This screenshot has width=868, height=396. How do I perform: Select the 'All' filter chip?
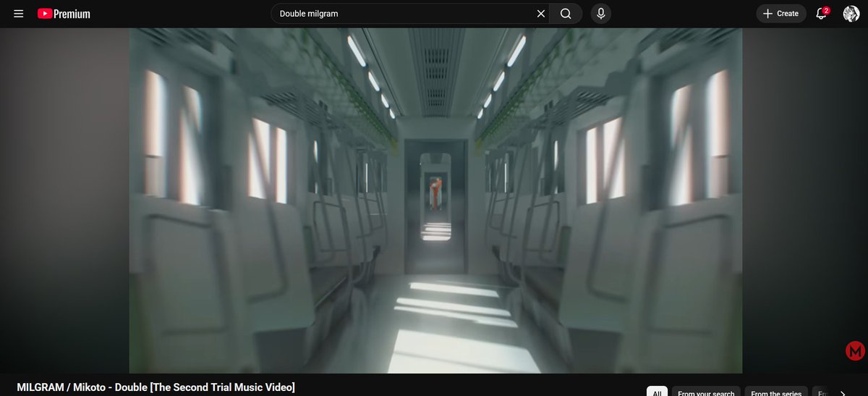pos(657,392)
